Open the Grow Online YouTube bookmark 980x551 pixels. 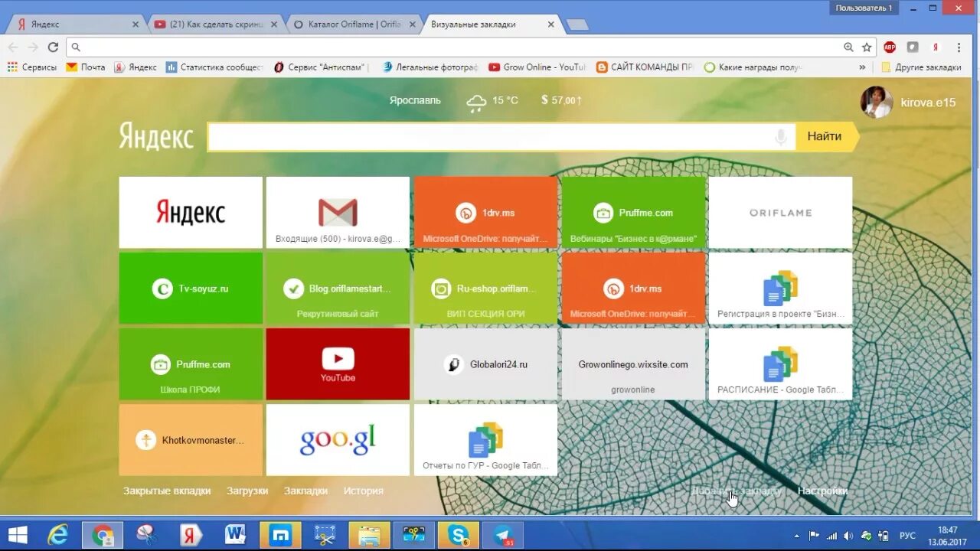pyautogui.click(x=537, y=67)
